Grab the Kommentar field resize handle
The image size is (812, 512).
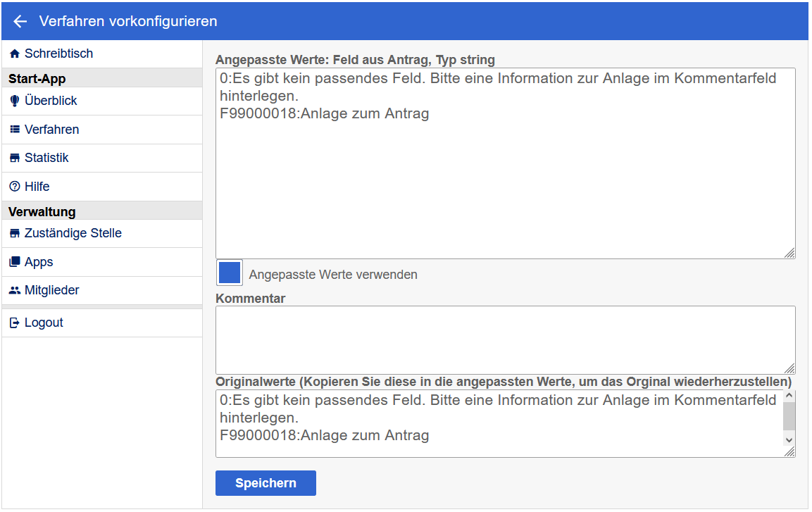tap(789, 368)
